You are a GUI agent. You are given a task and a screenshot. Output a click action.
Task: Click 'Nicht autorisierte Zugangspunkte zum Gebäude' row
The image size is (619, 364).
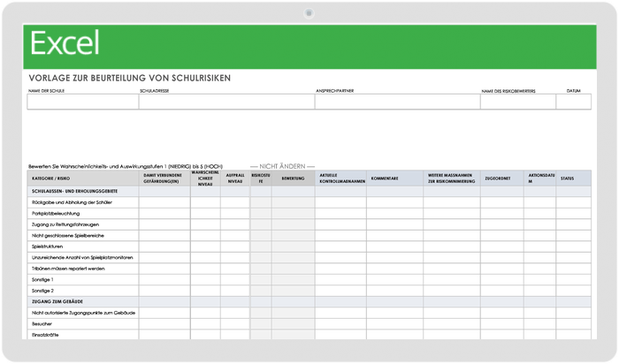pyautogui.click(x=309, y=313)
